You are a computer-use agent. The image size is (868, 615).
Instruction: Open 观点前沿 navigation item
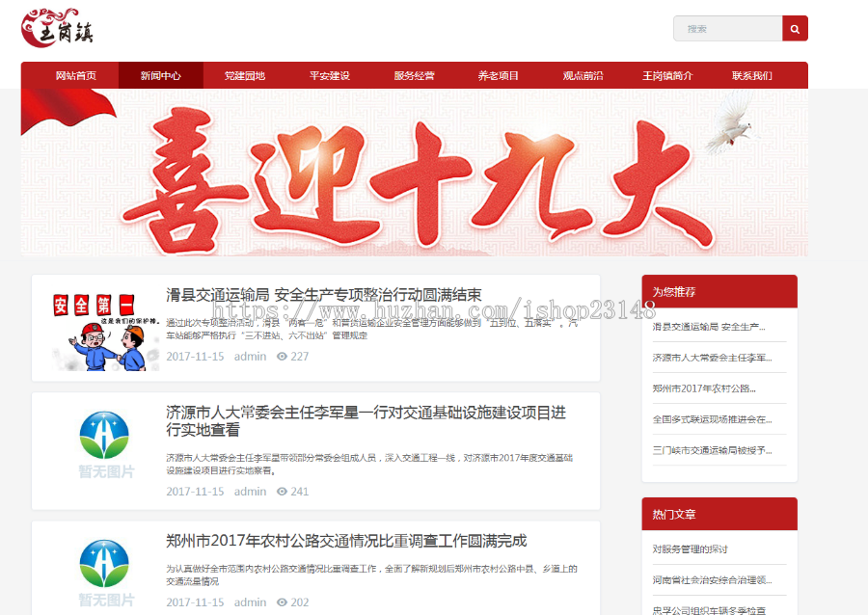tap(583, 76)
